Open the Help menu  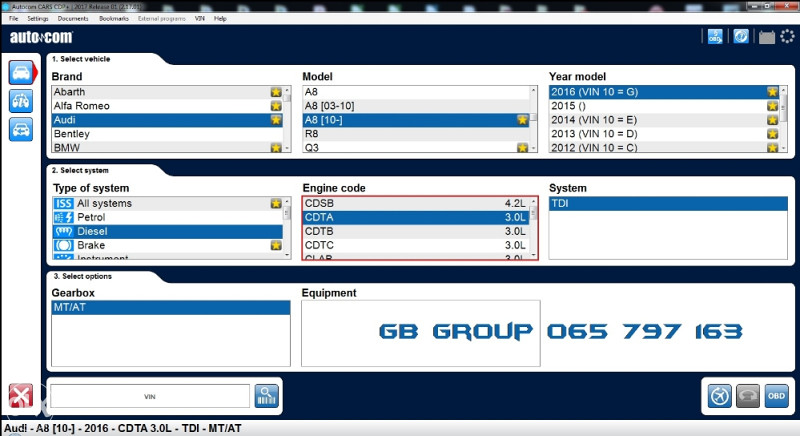tap(220, 18)
